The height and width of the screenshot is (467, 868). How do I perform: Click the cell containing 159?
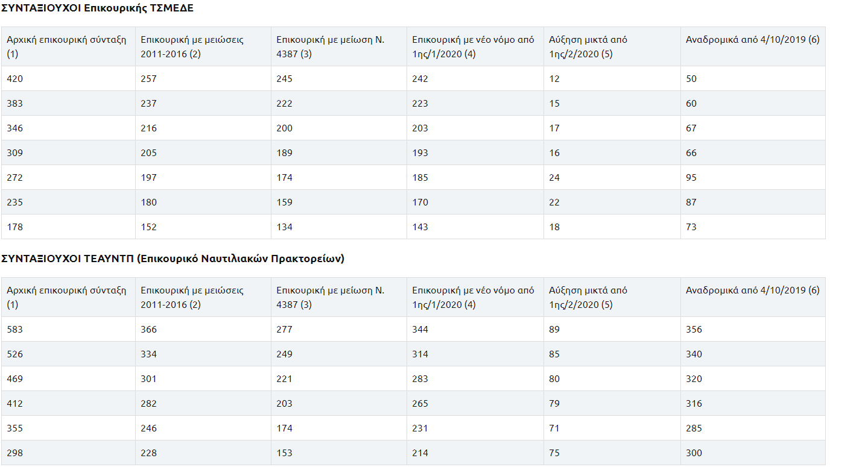284,202
